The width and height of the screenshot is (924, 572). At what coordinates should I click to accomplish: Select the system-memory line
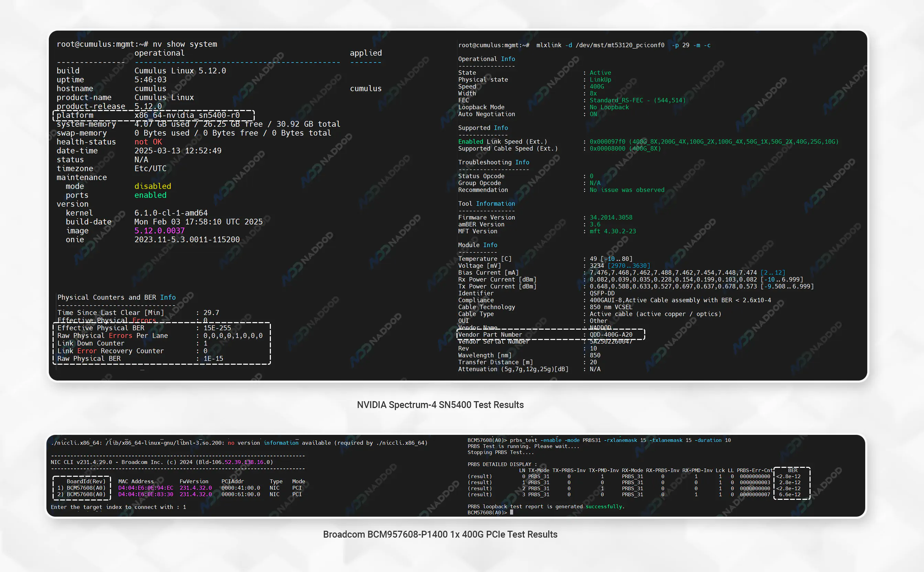(x=198, y=124)
